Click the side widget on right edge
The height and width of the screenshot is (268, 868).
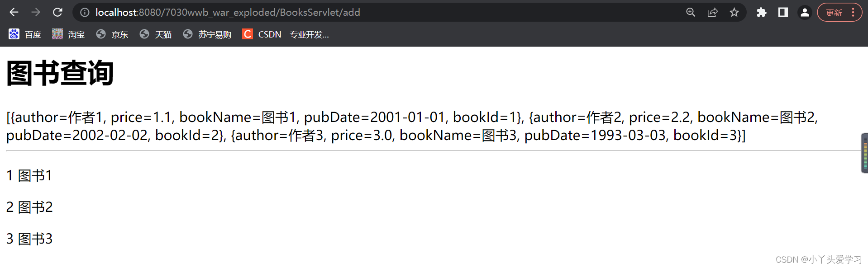pyautogui.click(x=864, y=153)
